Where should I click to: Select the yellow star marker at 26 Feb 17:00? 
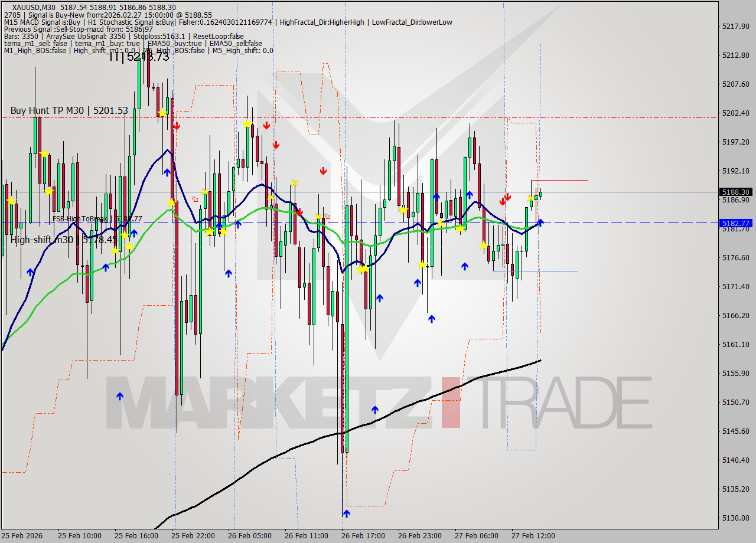coord(363,269)
